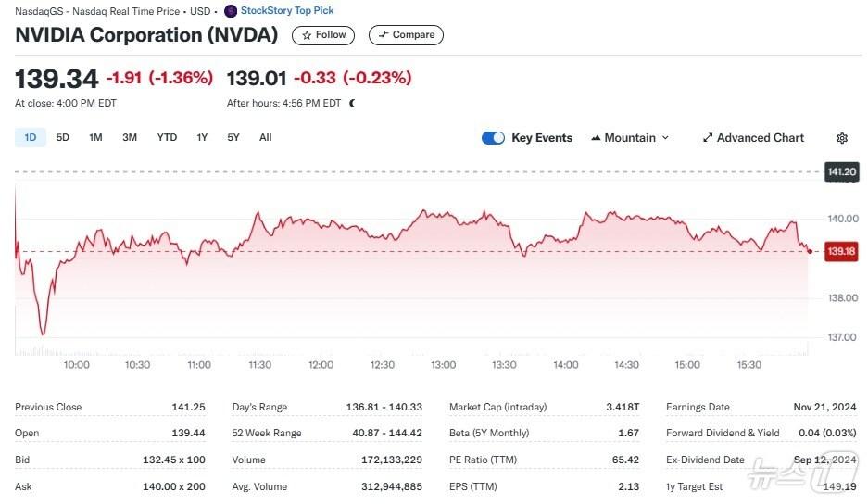Click the 141.20 previous close price label

coord(841,171)
